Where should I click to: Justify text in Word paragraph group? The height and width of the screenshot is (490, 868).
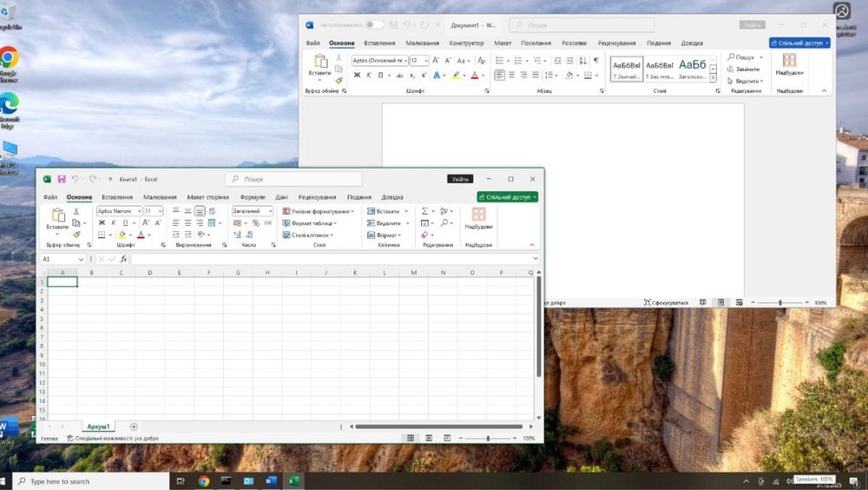[536, 75]
